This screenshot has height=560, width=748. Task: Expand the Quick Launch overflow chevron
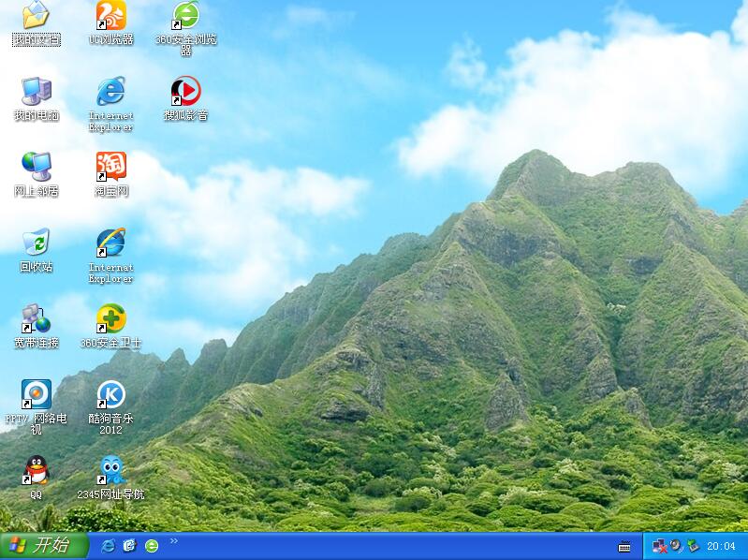[x=173, y=541]
